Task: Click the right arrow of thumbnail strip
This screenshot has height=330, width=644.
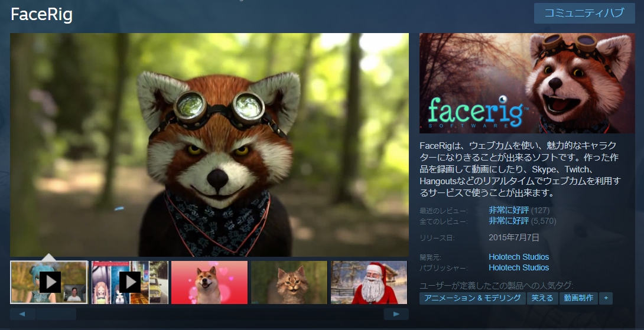Action: (396, 314)
